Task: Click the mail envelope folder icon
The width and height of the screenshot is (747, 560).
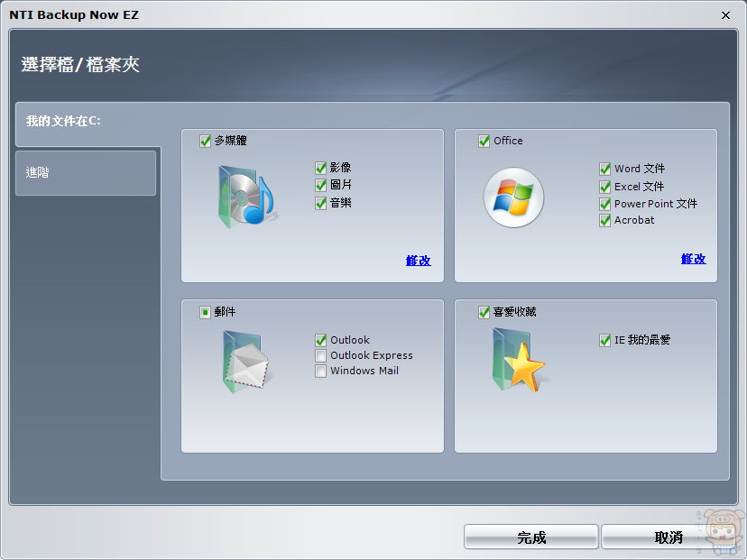Action: [246, 363]
